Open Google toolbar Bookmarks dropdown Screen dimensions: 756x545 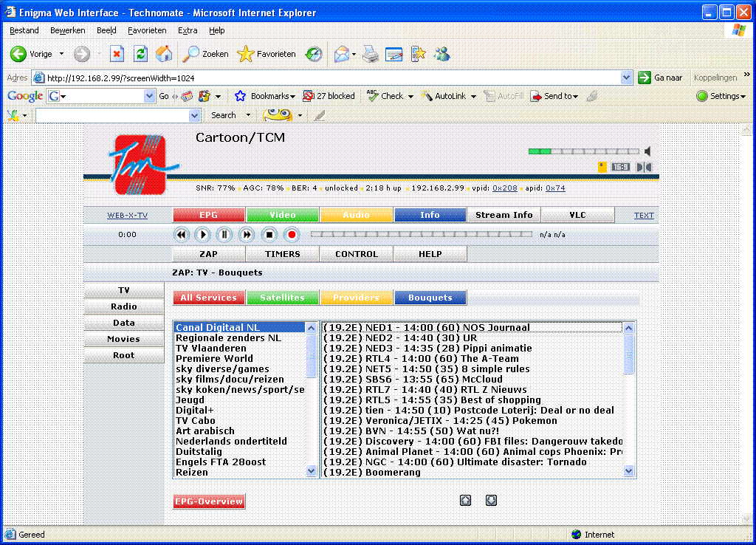click(x=265, y=96)
